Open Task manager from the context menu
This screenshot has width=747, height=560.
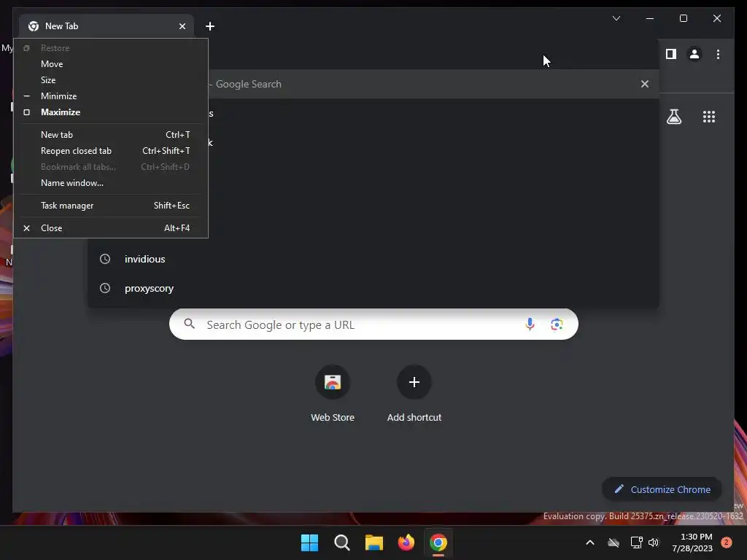pos(111,206)
